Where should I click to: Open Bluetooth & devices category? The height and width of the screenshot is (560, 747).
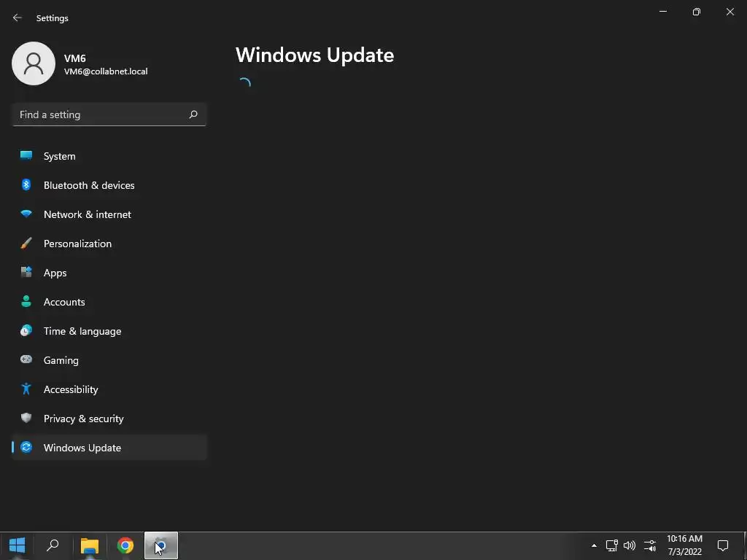(109, 185)
